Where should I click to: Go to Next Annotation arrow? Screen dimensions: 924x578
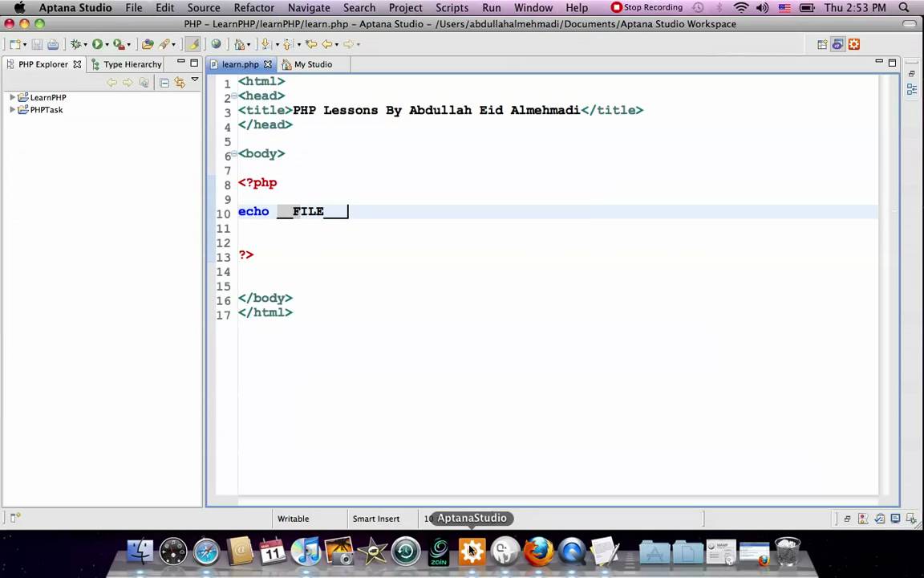(x=265, y=44)
